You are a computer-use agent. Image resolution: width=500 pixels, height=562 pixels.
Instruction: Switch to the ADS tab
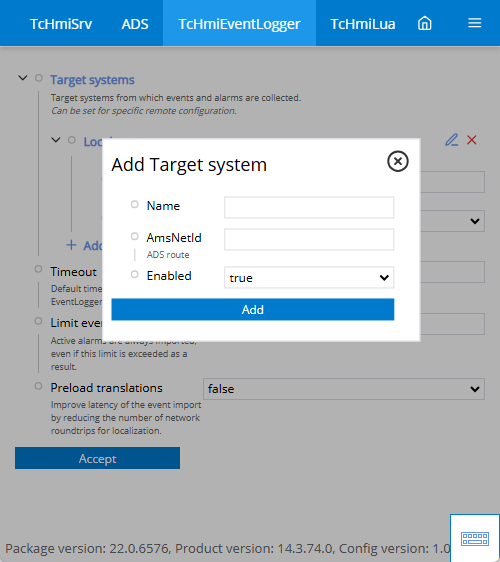[x=135, y=24]
